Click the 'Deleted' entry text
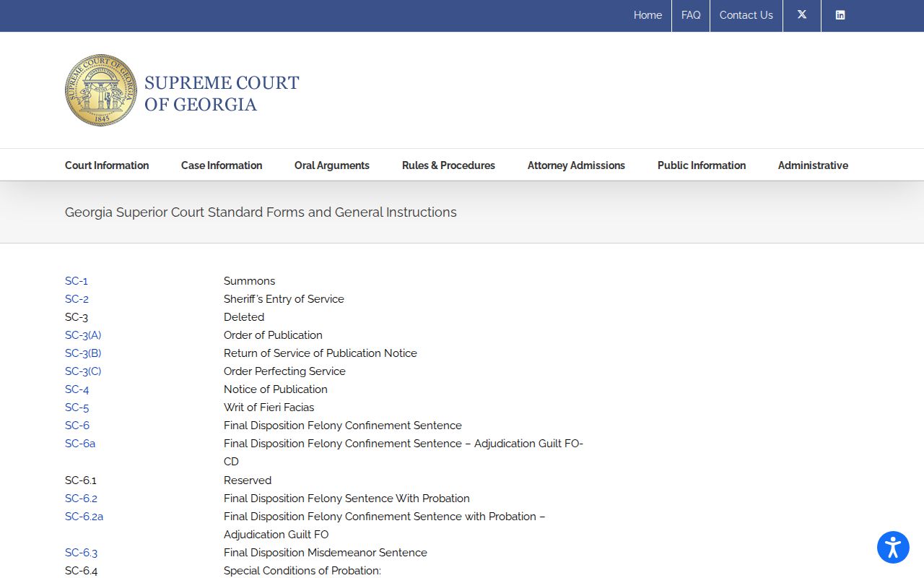The height and width of the screenshot is (578, 924). coord(244,317)
